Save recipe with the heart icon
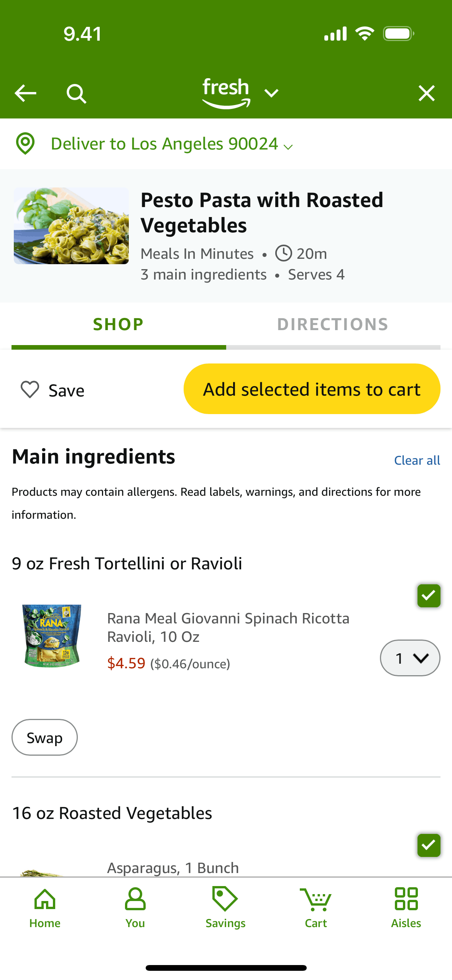452x980 pixels. [30, 390]
